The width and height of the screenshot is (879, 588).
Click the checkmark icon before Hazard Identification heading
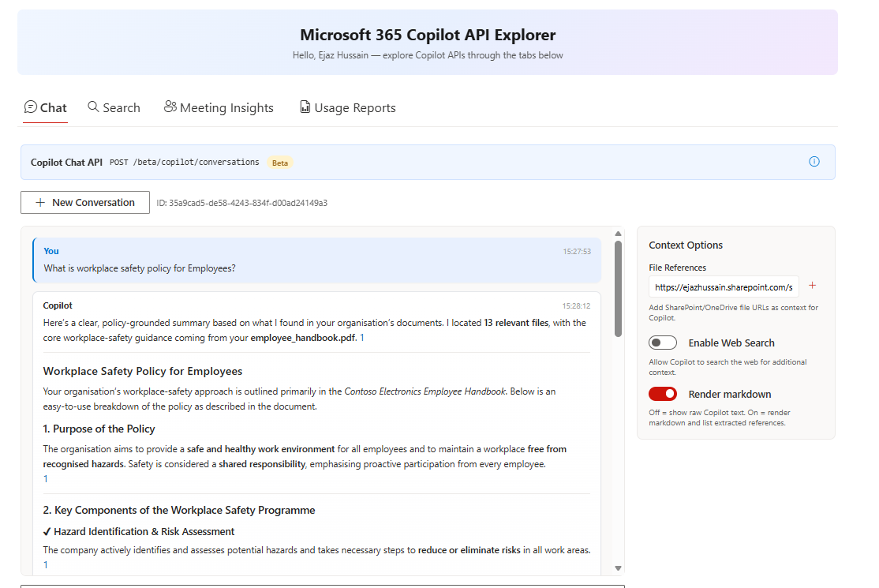46,531
